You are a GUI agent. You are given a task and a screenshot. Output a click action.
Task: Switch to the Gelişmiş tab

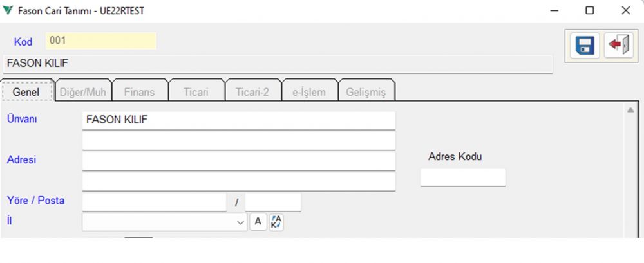coord(366,92)
